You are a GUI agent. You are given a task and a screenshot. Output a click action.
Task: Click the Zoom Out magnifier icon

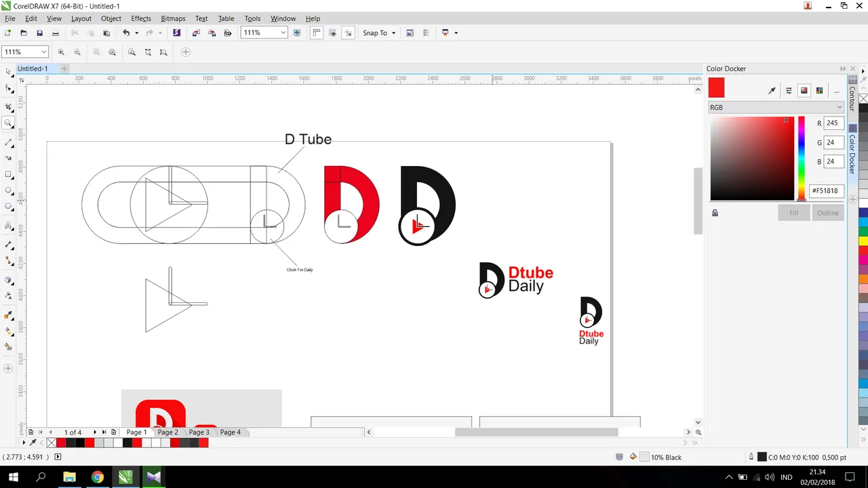77,52
